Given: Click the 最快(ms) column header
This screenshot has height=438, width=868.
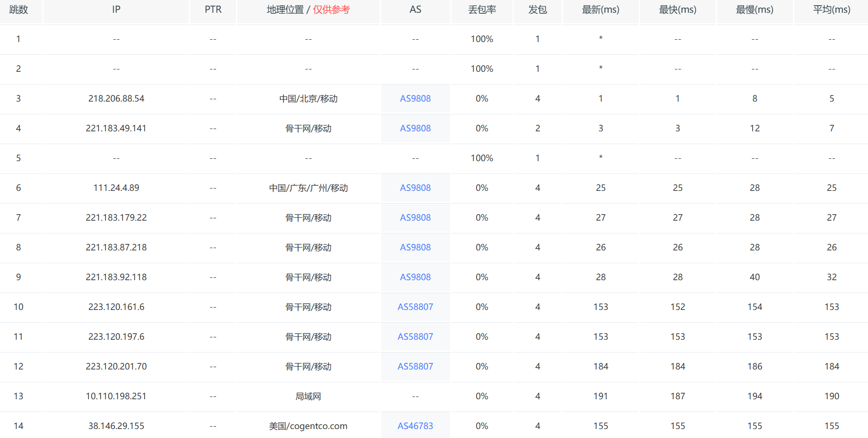Looking at the screenshot, I should pyautogui.click(x=677, y=9).
